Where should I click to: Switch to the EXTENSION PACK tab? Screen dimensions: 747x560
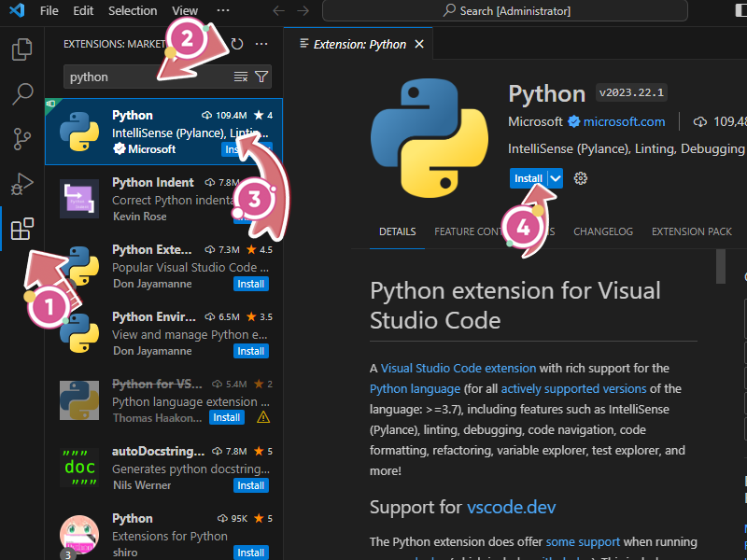coord(691,231)
